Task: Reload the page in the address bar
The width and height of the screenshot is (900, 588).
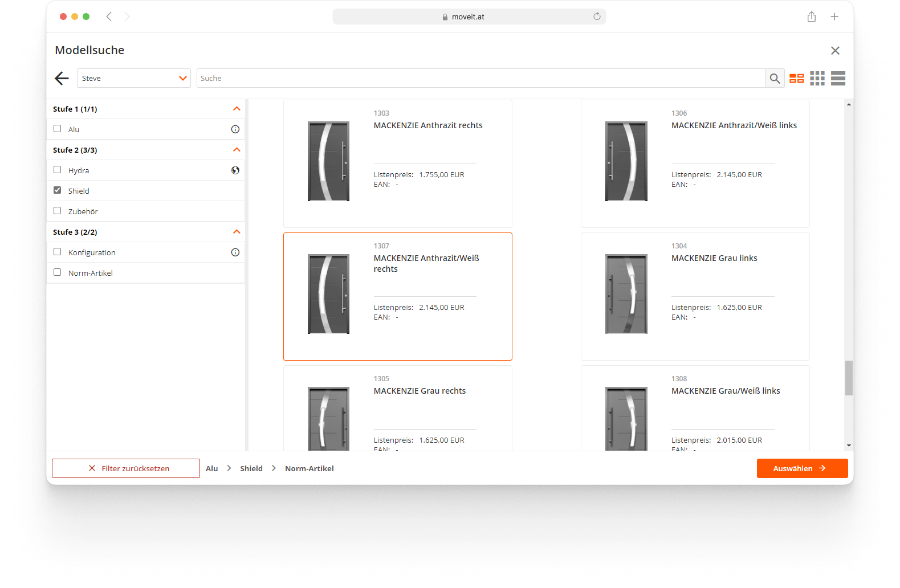Action: click(x=597, y=17)
